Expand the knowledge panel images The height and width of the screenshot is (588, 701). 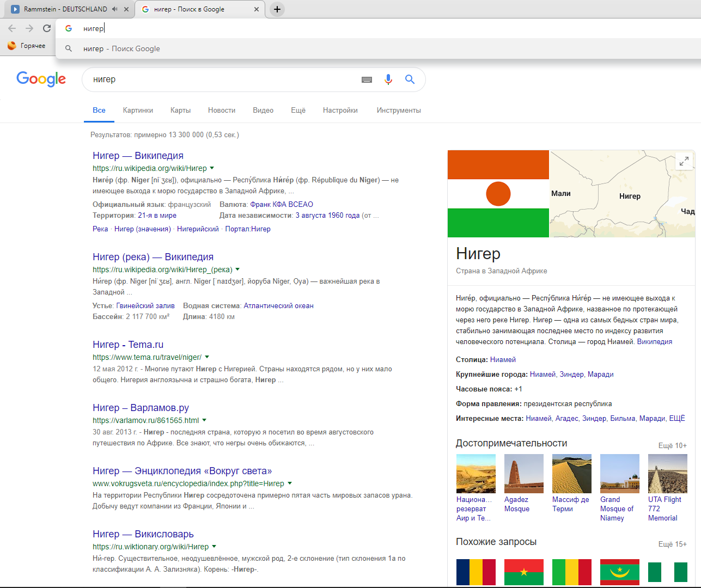pyautogui.click(x=684, y=161)
